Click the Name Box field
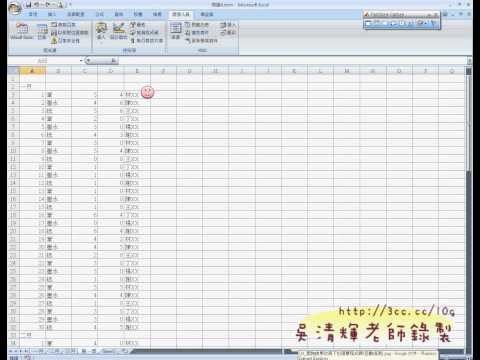 [43, 61]
